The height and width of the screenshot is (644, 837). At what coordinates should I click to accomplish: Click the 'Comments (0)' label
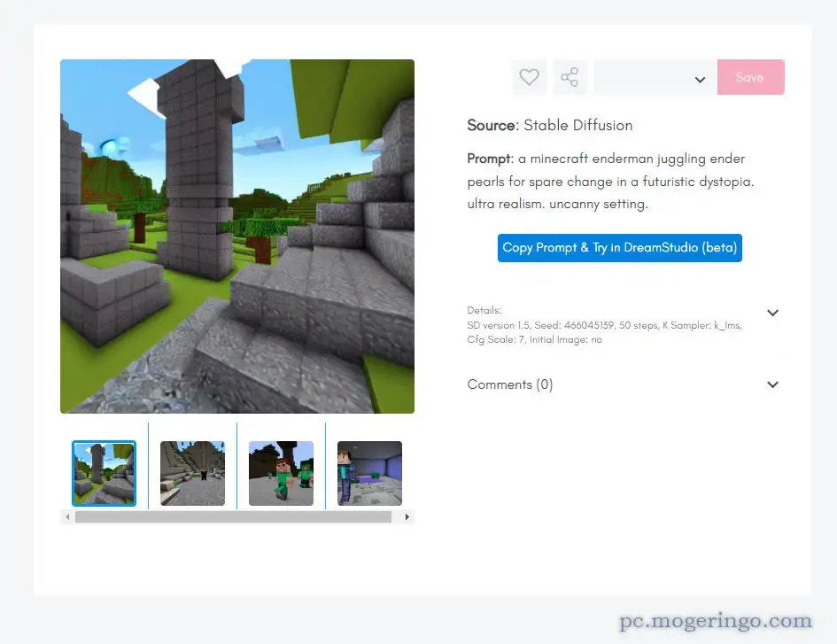point(510,384)
